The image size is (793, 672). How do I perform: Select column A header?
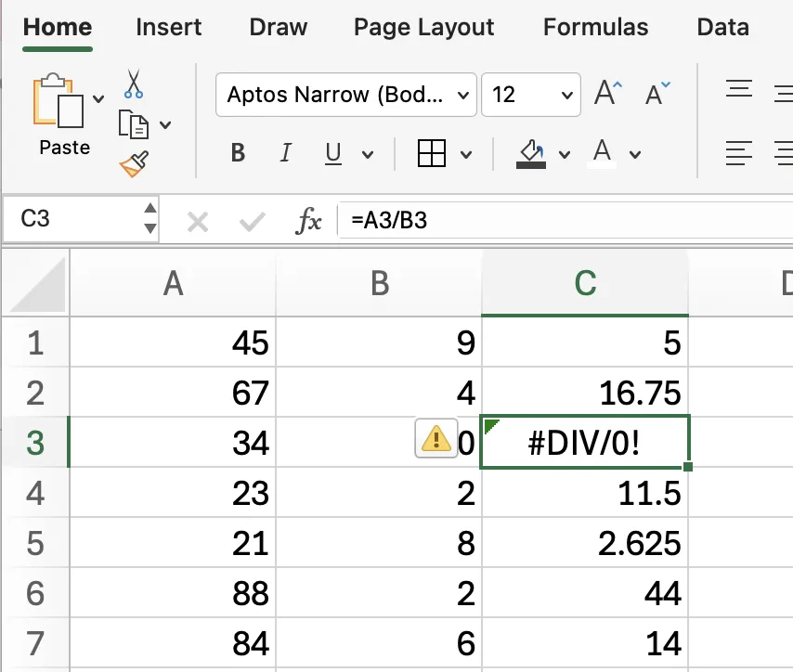coord(173,283)
